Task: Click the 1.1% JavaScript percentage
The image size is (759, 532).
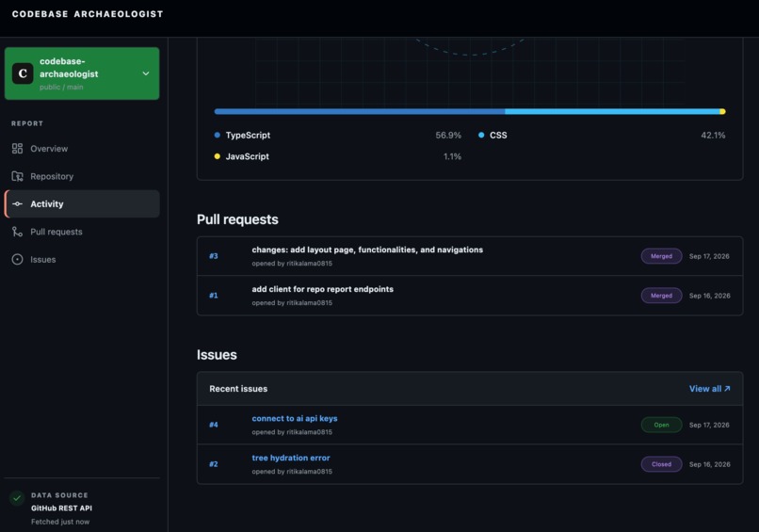Action: pos(452,156)
